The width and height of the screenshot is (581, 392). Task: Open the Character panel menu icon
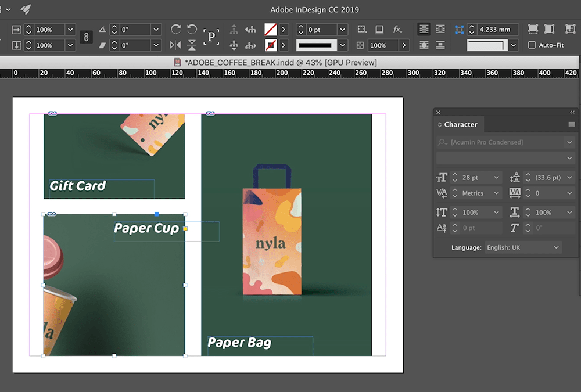click(571, 124)
